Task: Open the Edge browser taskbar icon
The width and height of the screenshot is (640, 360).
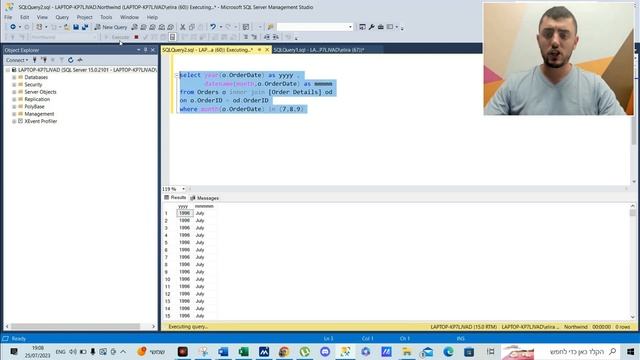Action: tap(448, 351)
